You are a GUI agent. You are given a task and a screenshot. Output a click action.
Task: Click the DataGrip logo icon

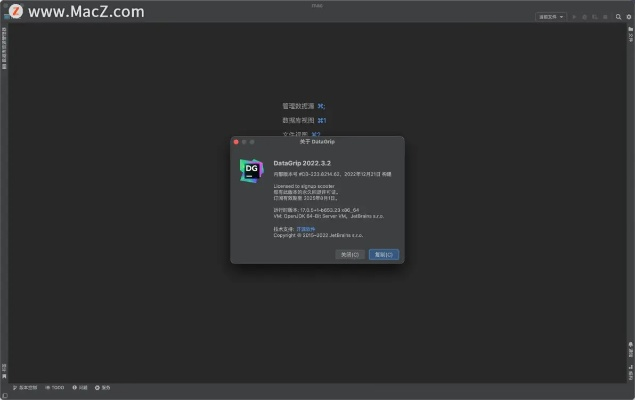coord(252,170)
